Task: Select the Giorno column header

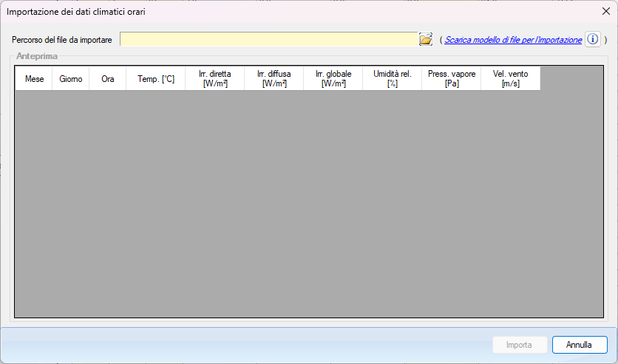Action: click(70, 79)
